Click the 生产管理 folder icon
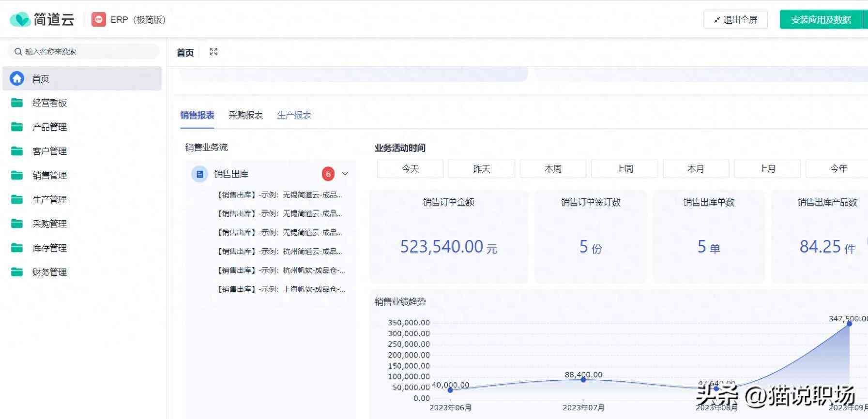The width and height of the screenshot is (868, 419). (17, 199)
